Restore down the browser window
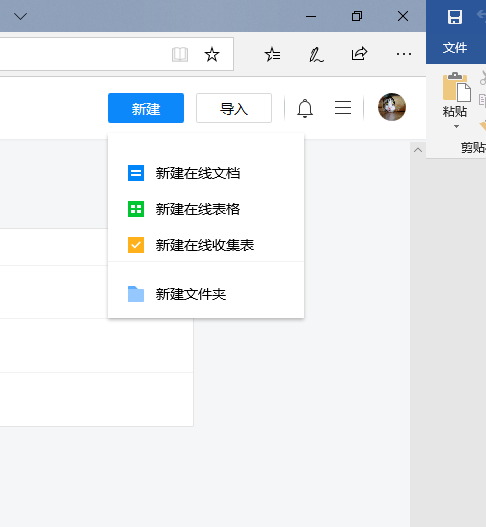486x527 pixels. point(357,16)
